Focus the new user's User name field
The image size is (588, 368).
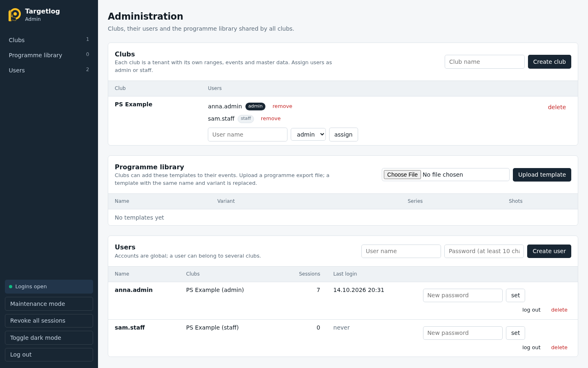401,251
